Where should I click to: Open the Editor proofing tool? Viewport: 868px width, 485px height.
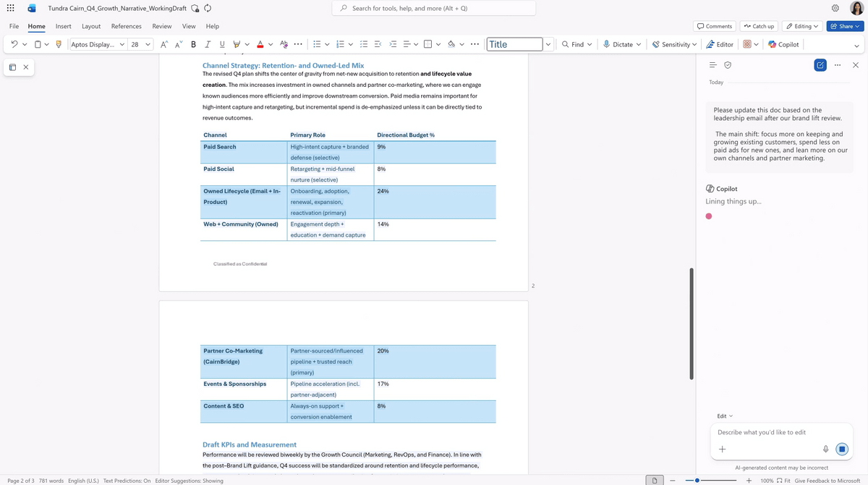719,44
